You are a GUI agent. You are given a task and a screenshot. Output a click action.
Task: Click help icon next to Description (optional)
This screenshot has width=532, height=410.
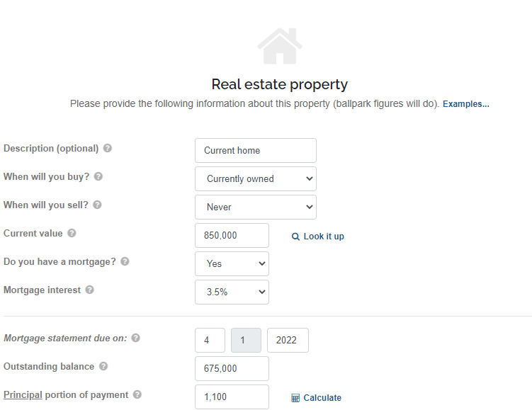pyautogui.click(x=108, y=149)
